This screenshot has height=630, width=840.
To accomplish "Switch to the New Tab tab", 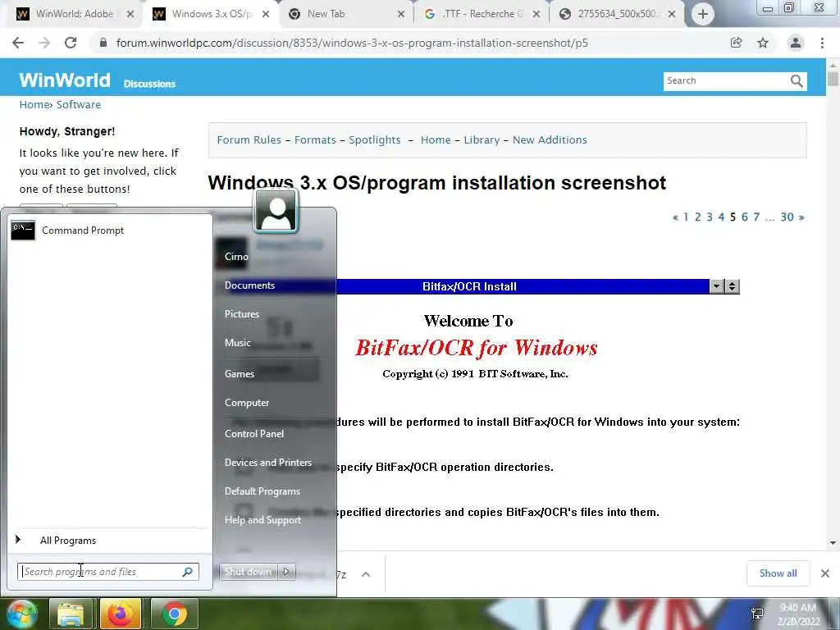I will point(345,14).
